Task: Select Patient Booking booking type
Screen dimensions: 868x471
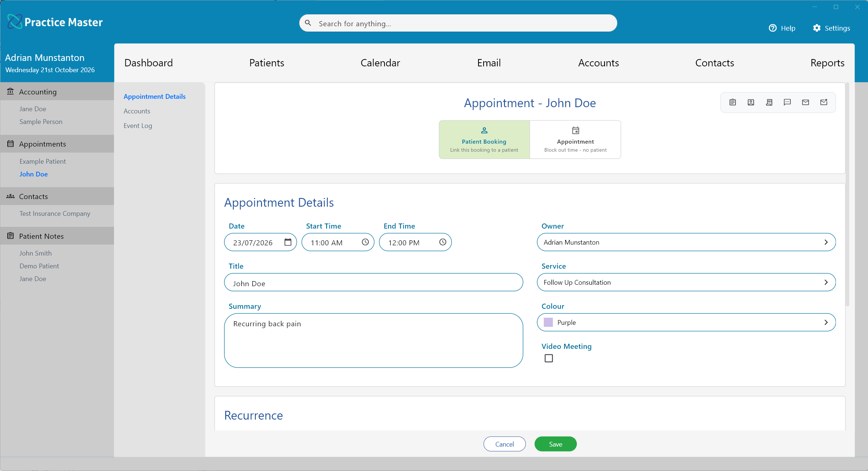Action: [x=484, y=140]
